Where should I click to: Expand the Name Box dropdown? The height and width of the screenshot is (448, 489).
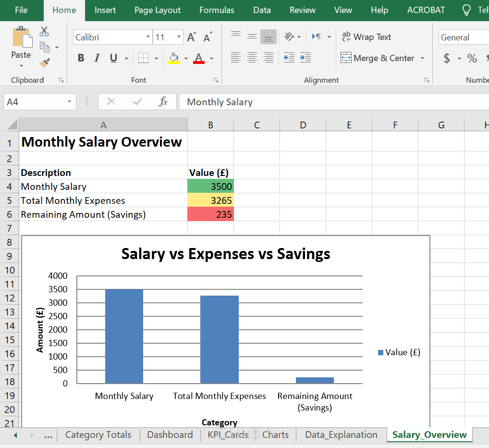click(x=69, y=101)
